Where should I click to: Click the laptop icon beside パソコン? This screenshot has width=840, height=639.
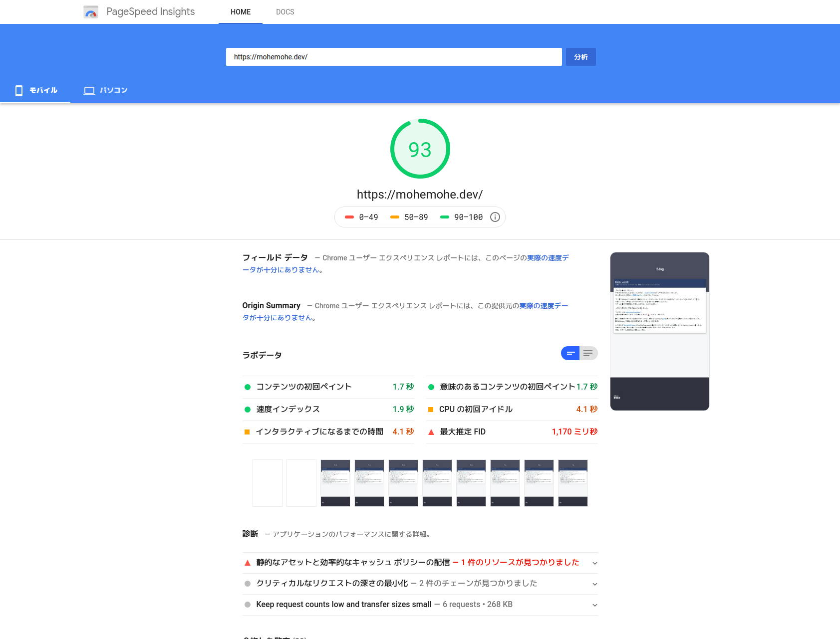(89, 91)
